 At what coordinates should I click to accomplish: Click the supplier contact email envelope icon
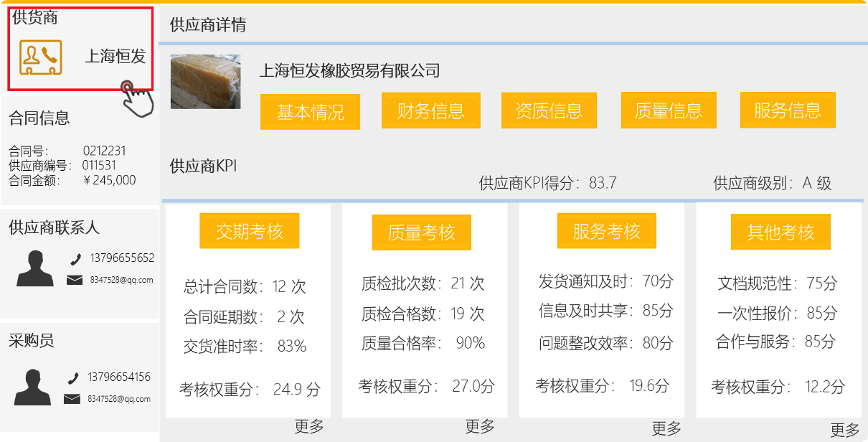click(x=75, y=280)
